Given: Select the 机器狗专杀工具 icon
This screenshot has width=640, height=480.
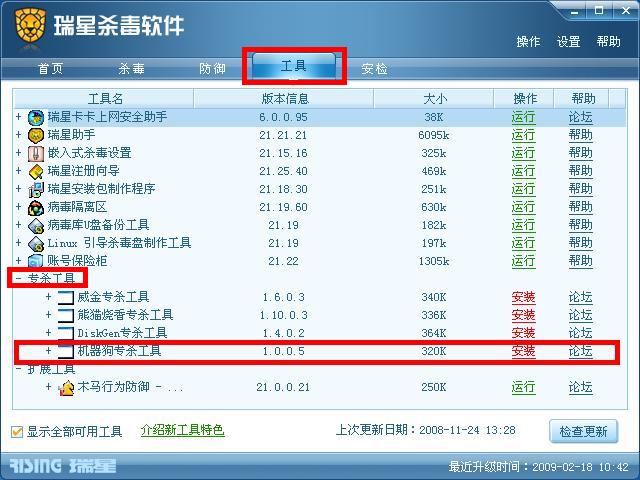Looking at the screenshot, I should pyautogui.click(x=66, y=351).
